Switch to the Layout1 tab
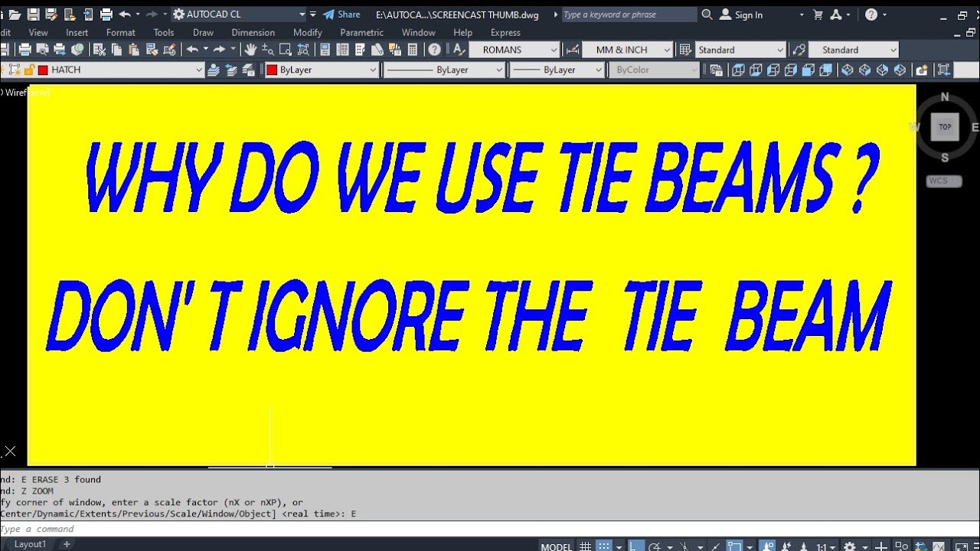Image resolution: width=980 pixels, height=551 pixels. pyautogui.click(x=31, y=544)
